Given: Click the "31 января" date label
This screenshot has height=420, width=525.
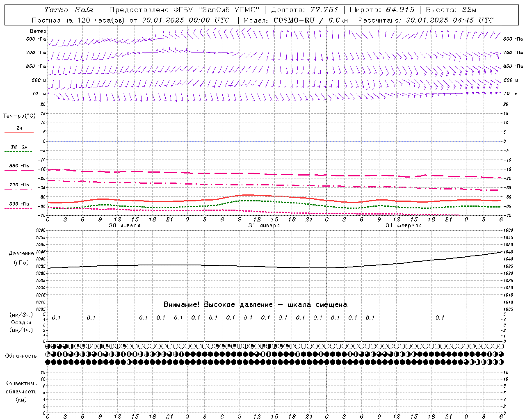Looking at the screenshot, I should click(x=264, y=226).
